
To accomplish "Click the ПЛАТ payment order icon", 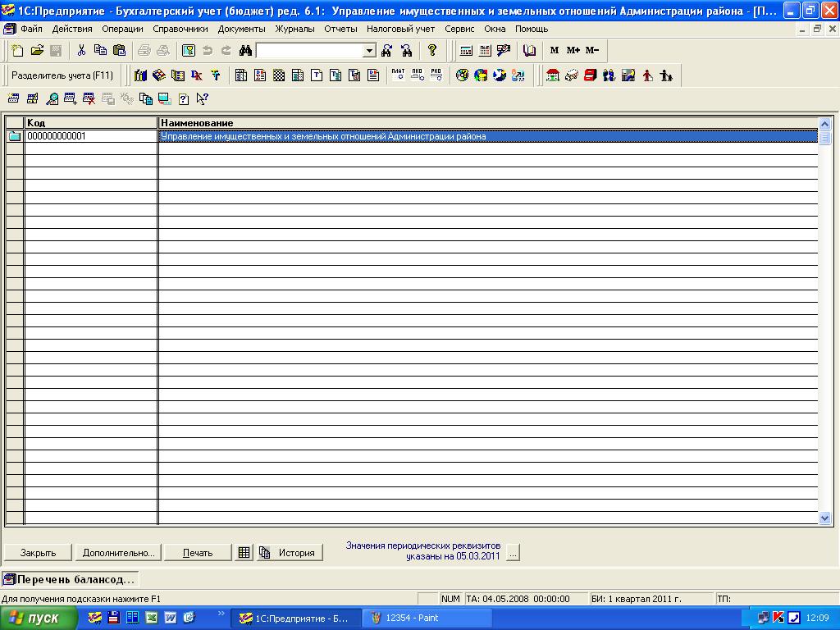I will [398, 75].
